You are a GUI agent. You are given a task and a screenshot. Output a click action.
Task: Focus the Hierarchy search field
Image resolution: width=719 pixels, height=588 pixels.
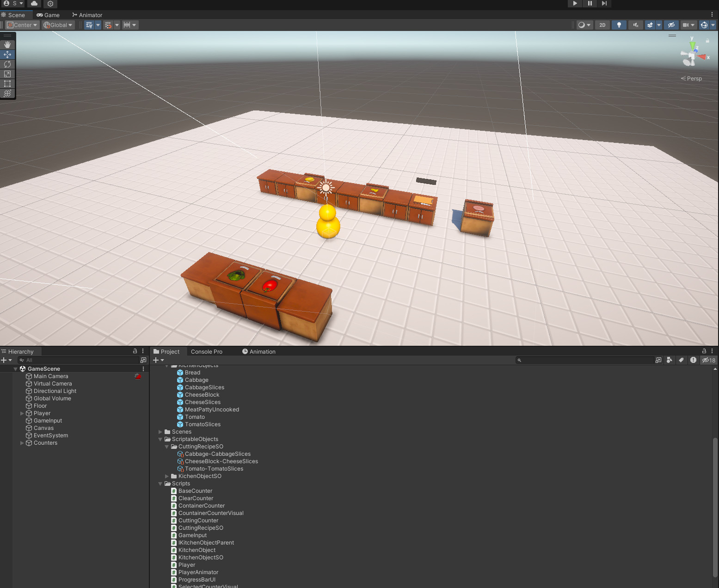(x=79, y=360)
